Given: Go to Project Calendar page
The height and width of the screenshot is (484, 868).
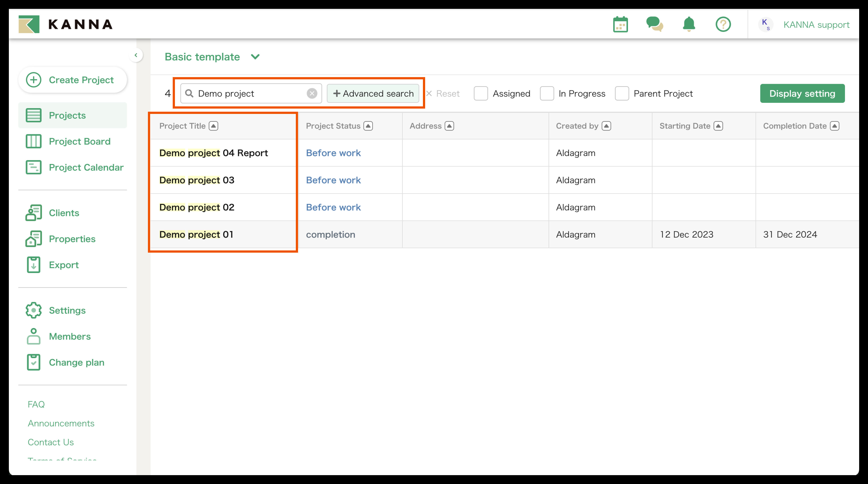Looking at the screenshot, I should 86,167.
